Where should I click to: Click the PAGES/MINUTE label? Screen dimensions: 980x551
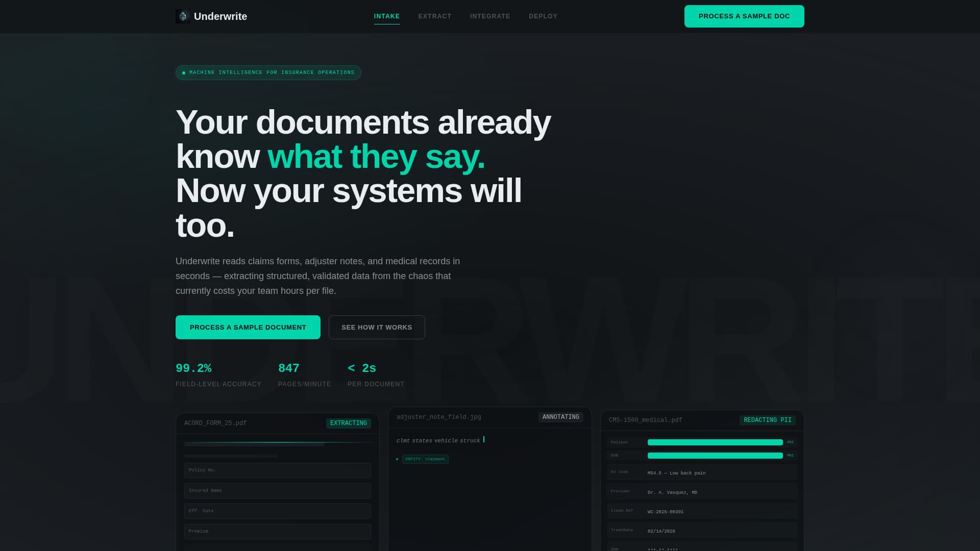(x=305, y=384)
